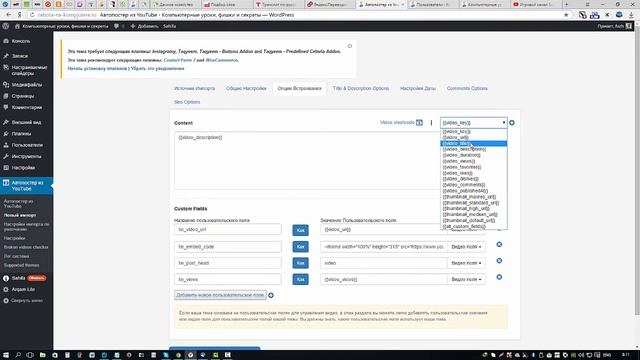Open Task View on the taskbar
640x360 pixels.
pyautogui.click(x=30, y=355)
